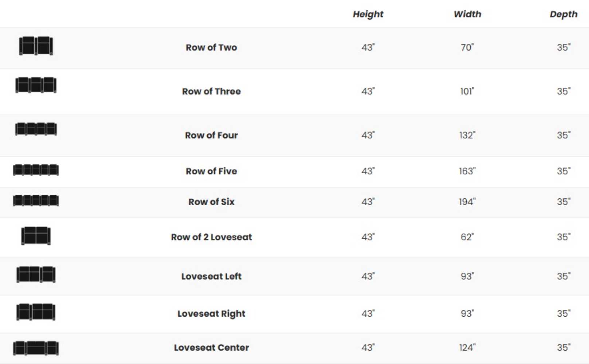
Task: Click the Row of Three seating icon
Action: coord(36,85)
